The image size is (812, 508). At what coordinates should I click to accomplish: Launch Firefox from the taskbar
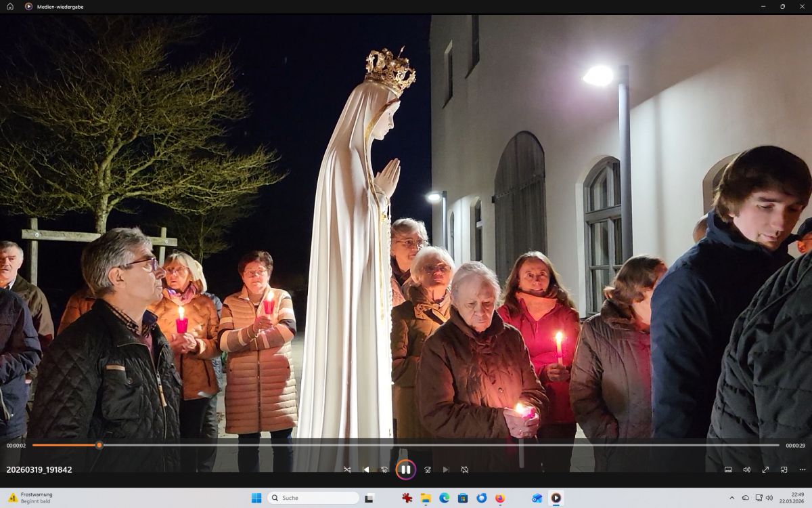tap(500, 498)
